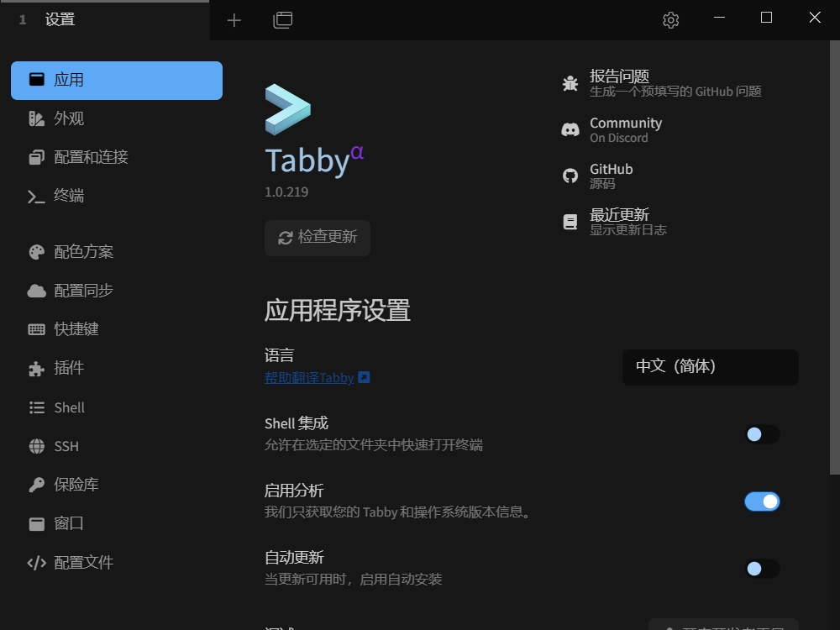Turn on the 自动更新 toggle

(x=762, y=569)
